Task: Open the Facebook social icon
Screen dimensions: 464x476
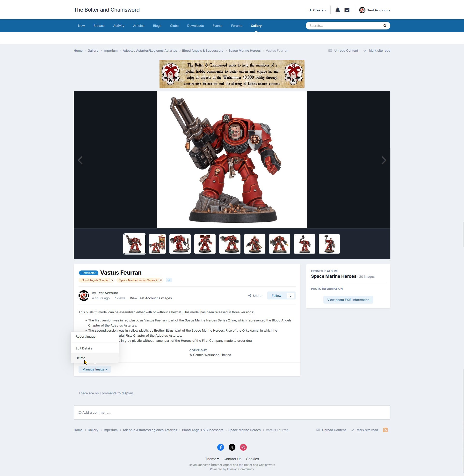Action: point(221,447)
